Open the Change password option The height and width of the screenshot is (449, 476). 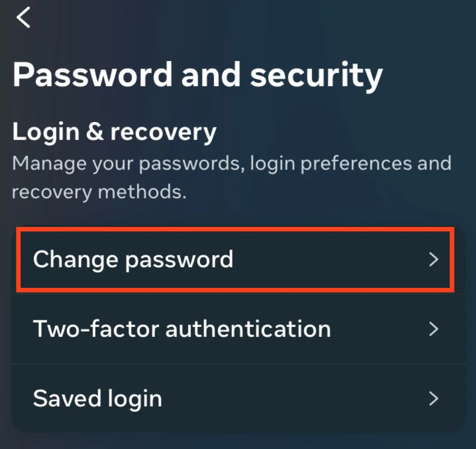133,259
